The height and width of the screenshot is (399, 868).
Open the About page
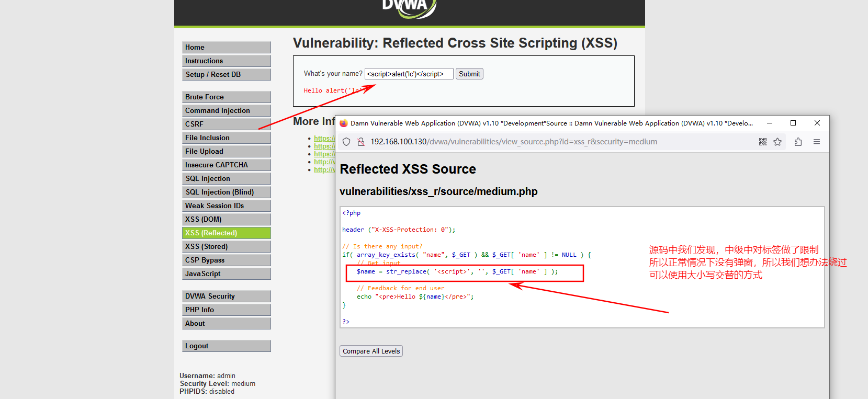(227, 323)
